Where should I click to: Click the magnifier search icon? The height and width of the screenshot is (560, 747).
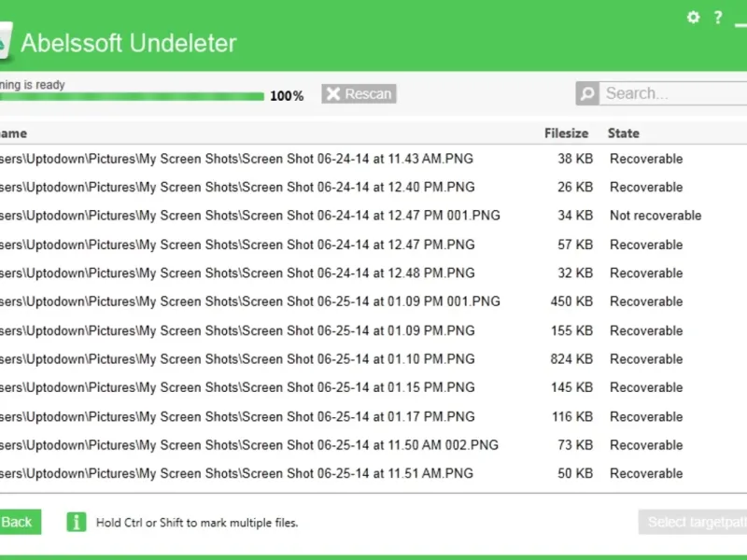coord(587,93)
